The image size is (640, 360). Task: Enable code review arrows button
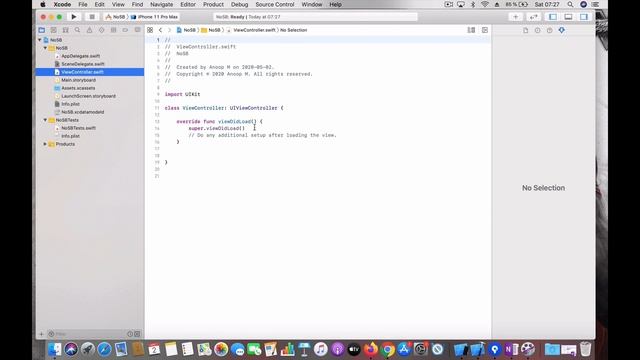[533, 17]
